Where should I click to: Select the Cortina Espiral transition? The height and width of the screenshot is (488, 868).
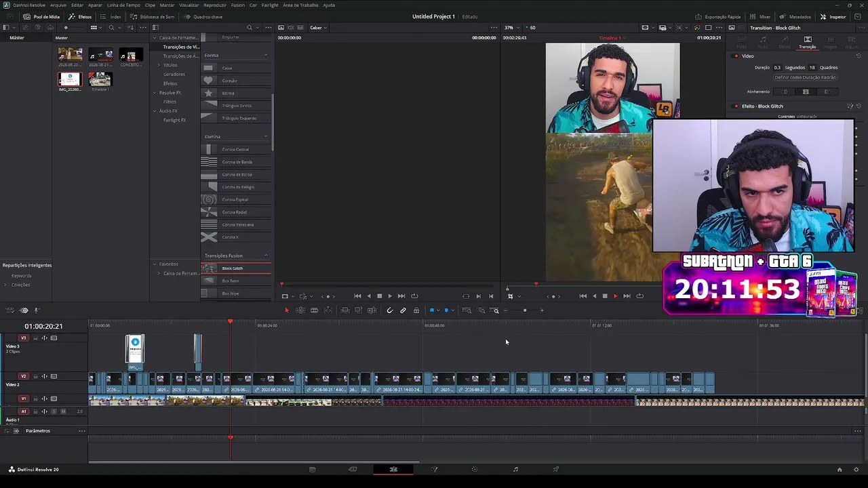click(x=235, y=199)
